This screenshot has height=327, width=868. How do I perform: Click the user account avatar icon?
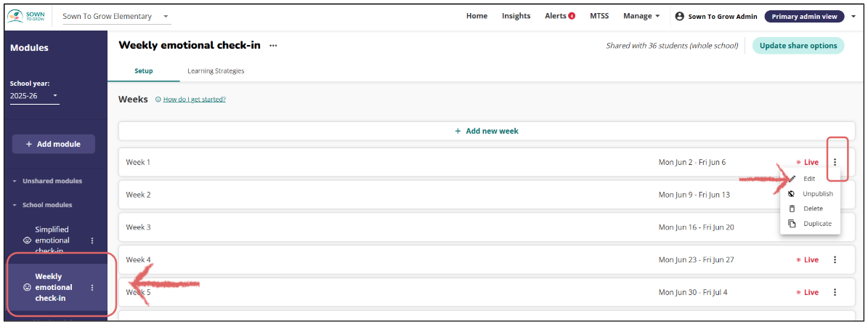pos(680,16)
